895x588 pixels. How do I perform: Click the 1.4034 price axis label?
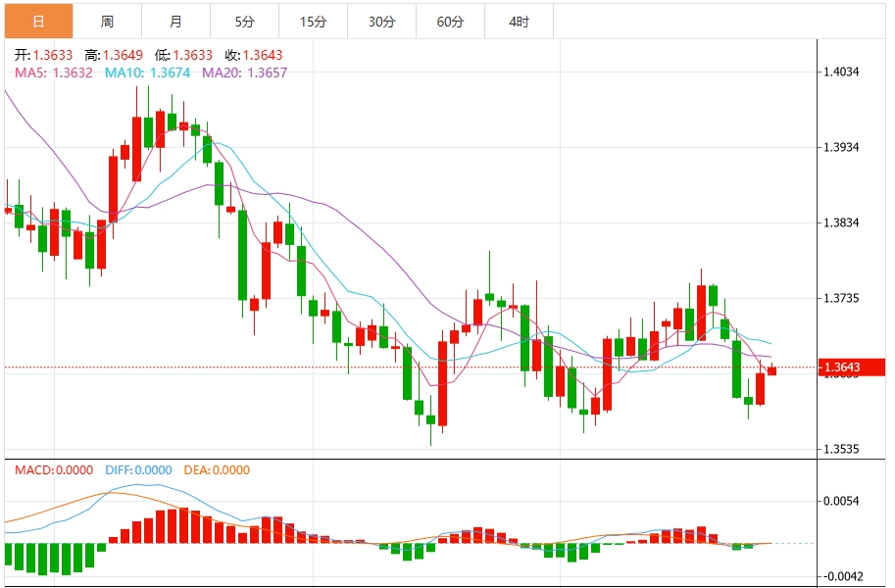click(841, 72)
